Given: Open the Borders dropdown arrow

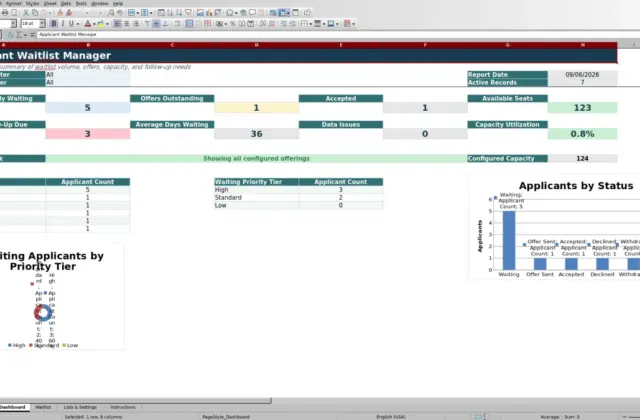Looking at the screenshot, I should click(x=311, y=24).
